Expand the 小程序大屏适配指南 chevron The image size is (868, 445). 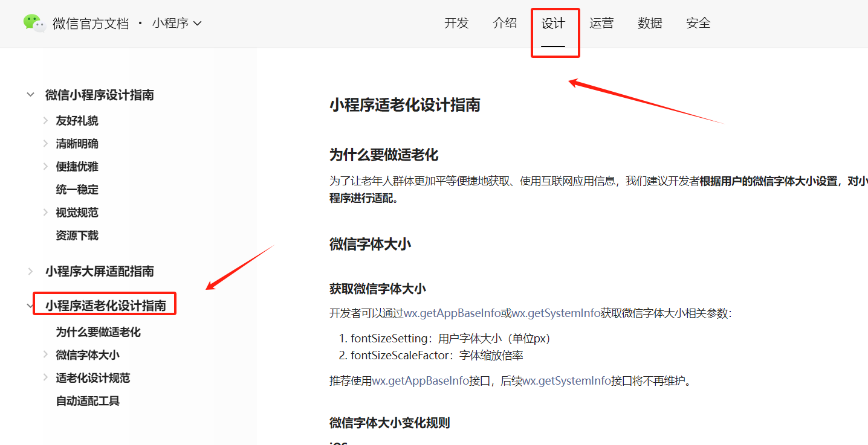(x=30, y=272)
